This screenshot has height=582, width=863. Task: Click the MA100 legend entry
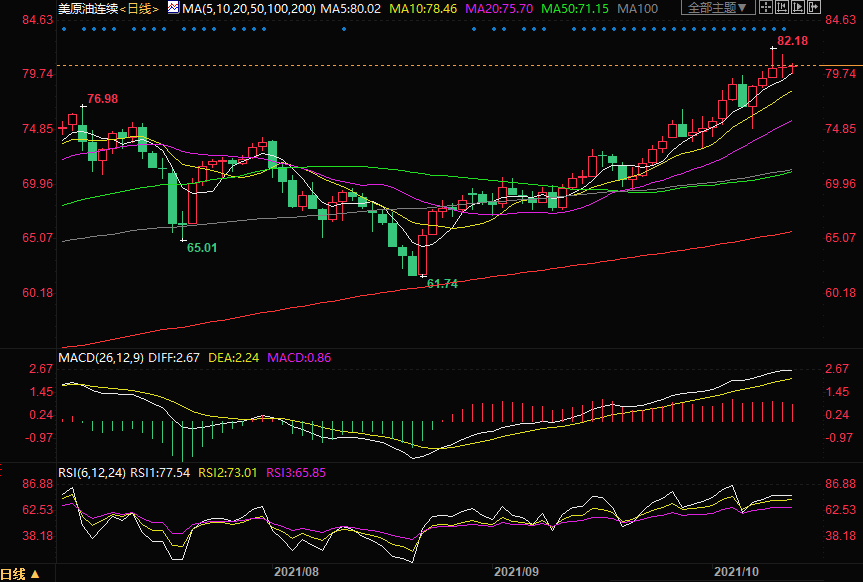638,8
